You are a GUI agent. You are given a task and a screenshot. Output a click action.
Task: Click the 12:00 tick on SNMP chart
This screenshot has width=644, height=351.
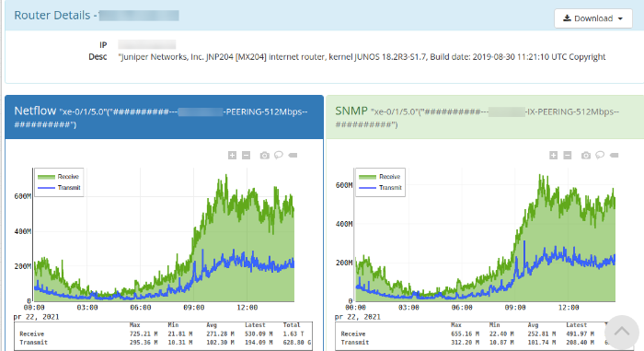tap(569, 308)
